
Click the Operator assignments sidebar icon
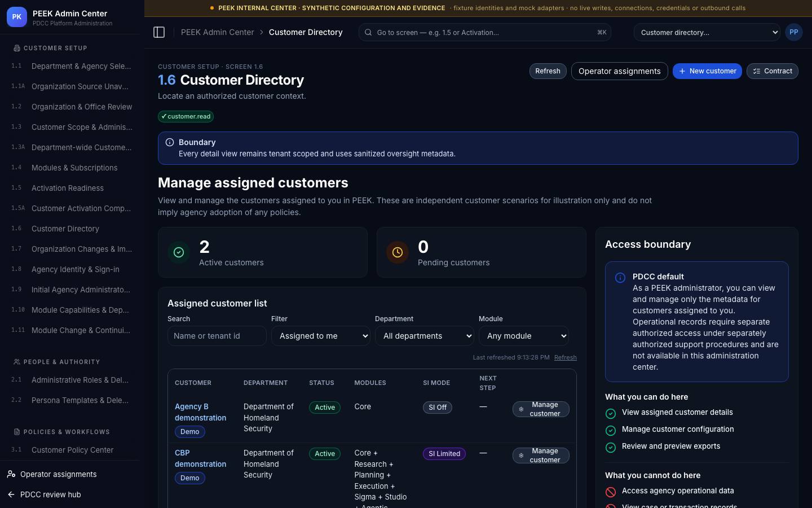click(11, 474)
